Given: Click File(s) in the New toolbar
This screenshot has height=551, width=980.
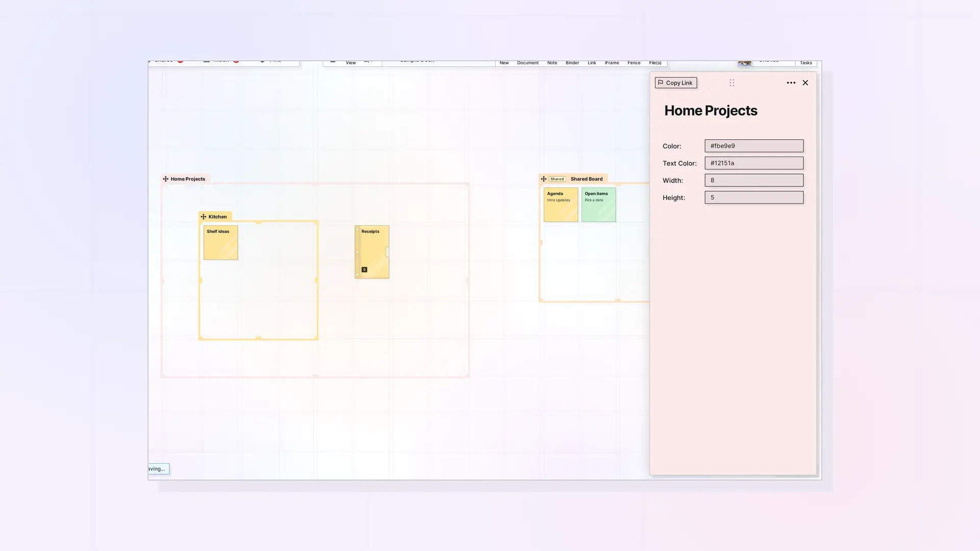Looking at the screenshot, I should point(655,63).
